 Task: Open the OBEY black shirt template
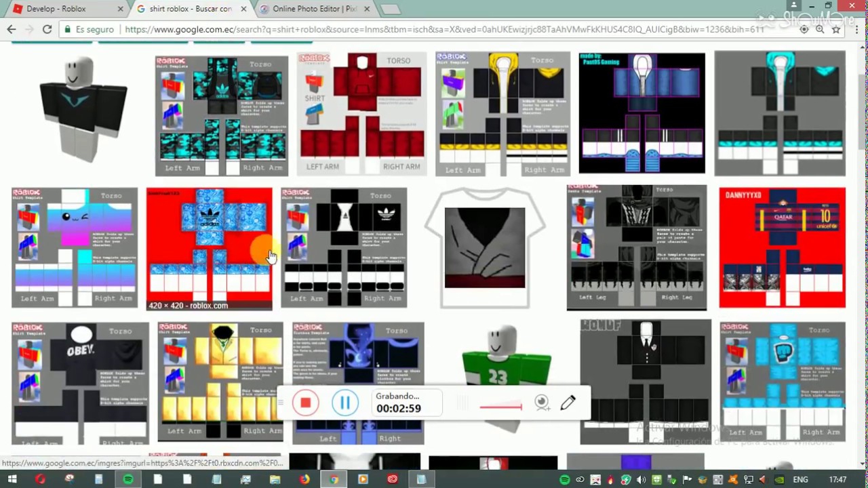click(x=80, y=384)
